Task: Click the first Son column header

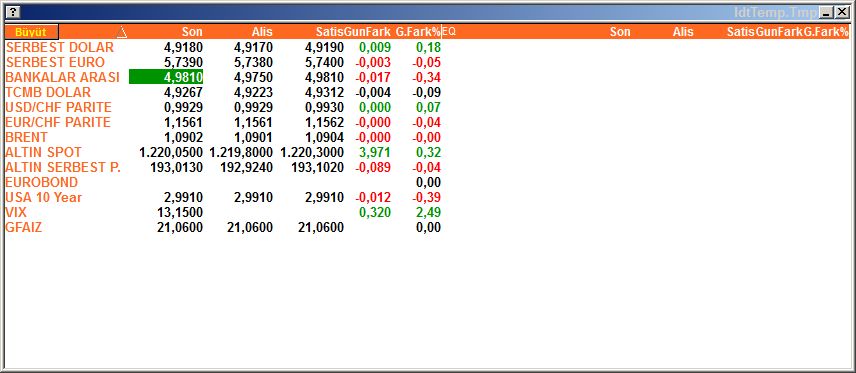Action: [x=192, y=32]
